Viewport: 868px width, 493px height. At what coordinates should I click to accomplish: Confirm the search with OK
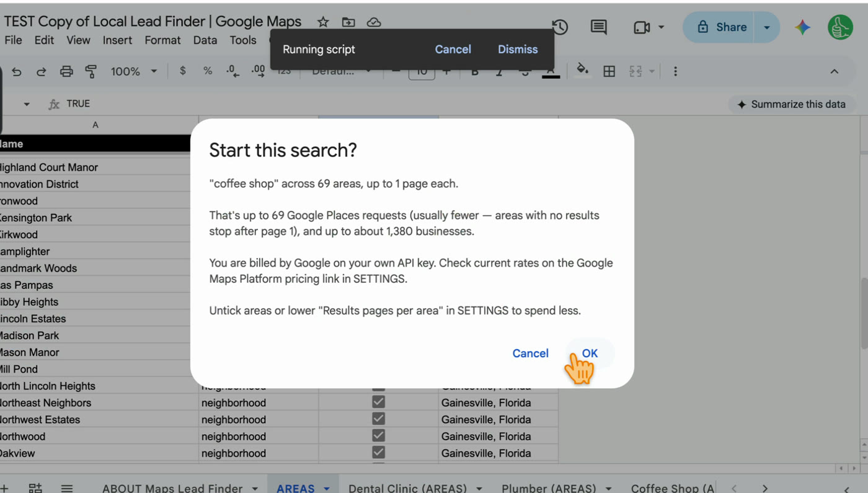click(x=590, y=353)
